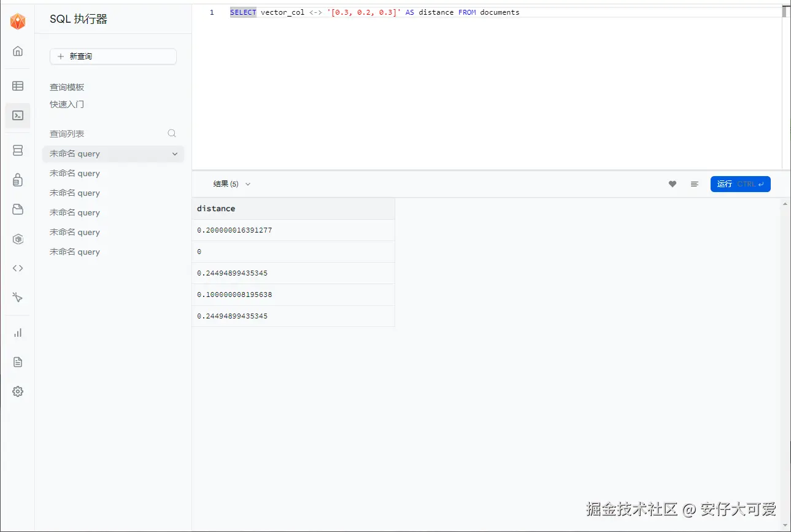Open 快速入门 link
This screenshot has width=791, height=532.
[x=67, y=104]
